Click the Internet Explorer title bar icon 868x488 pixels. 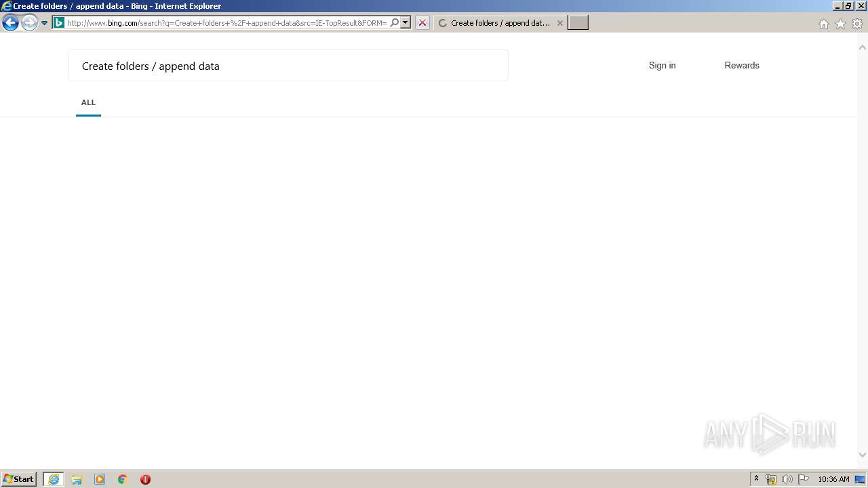6,6
